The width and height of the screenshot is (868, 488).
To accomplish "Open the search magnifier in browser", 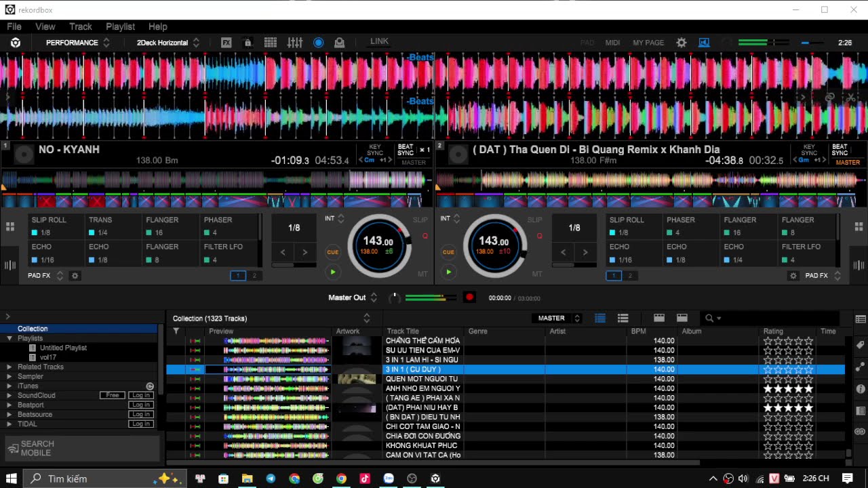I will 709,318.
